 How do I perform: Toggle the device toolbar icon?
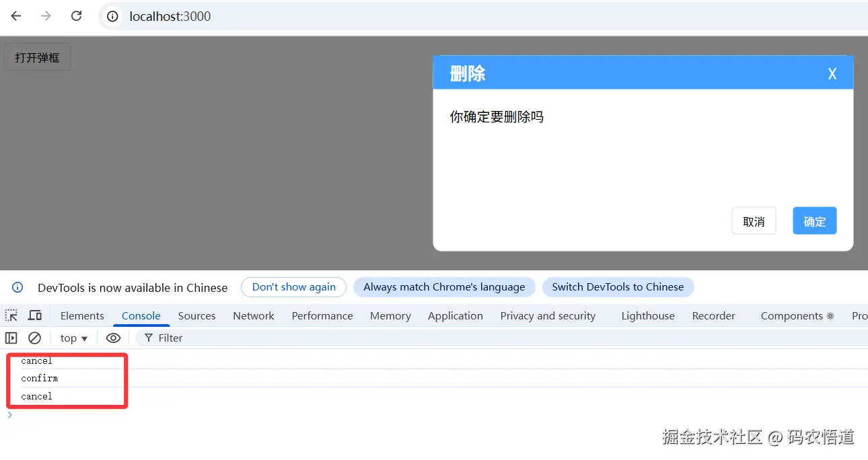(x=34, y=315)
